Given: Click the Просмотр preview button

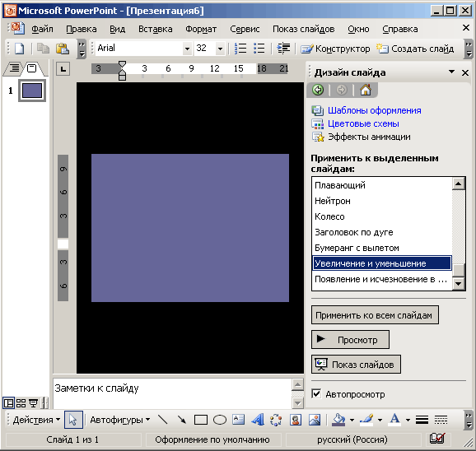Looking at the screenshot, I should click(x=350, y=340).
